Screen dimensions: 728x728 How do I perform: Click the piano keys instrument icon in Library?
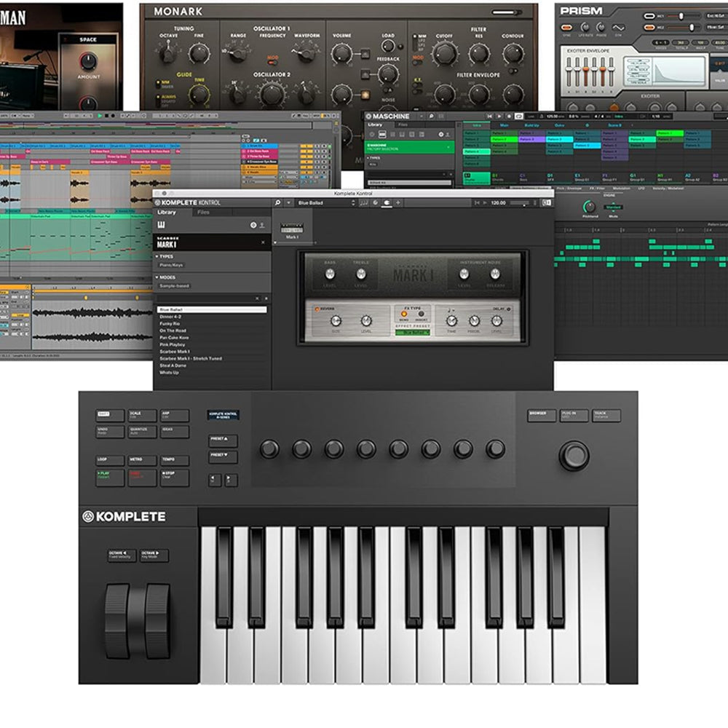[x=159, y=226]
